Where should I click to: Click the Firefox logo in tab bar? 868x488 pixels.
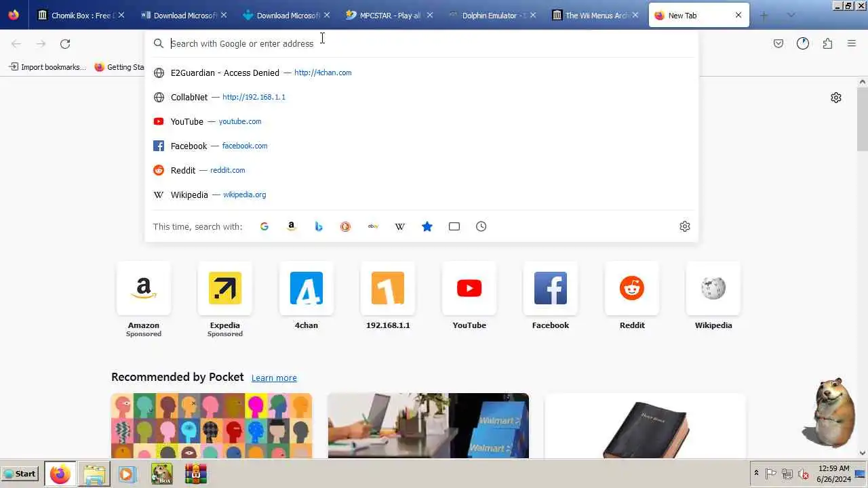[14, 15]
